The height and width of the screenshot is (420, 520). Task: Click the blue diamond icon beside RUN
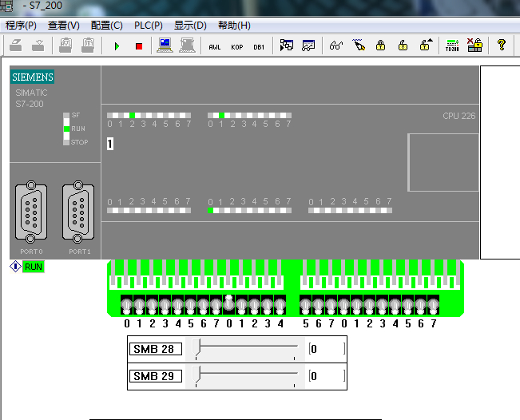coord(15,267)
